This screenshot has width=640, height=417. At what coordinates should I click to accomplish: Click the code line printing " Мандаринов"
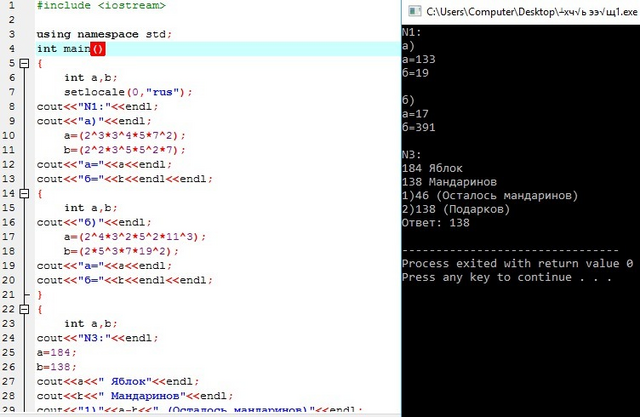click(x=135, y=396)
